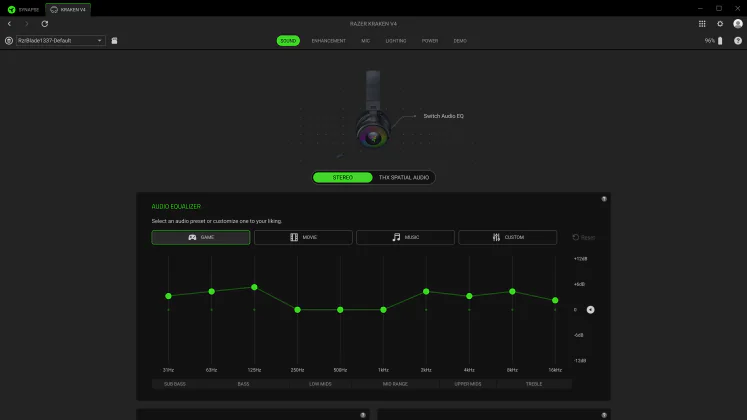Click the Upper Mids range label
This screenshot has height=420, width=747.
click(468, 384)
